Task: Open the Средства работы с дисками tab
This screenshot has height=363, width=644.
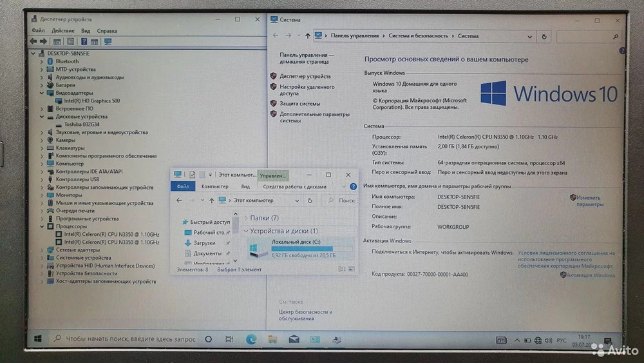Action: pyautogui.click(x=294, y=186)
